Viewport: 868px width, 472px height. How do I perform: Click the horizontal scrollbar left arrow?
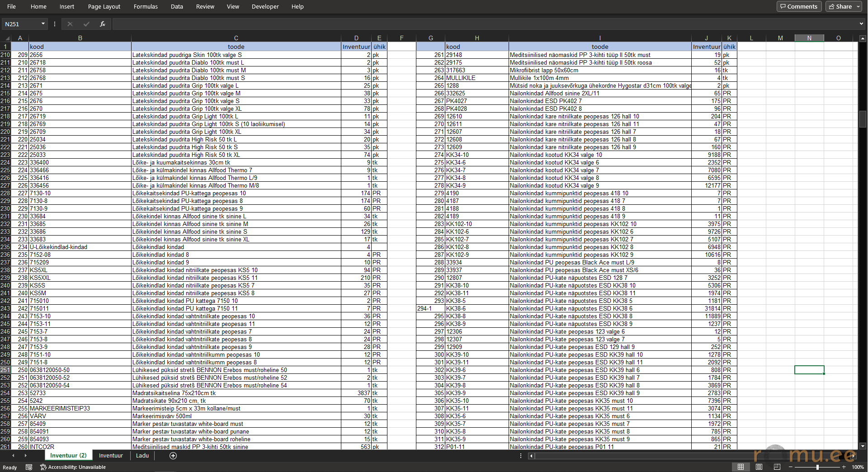tap(531, 456)
